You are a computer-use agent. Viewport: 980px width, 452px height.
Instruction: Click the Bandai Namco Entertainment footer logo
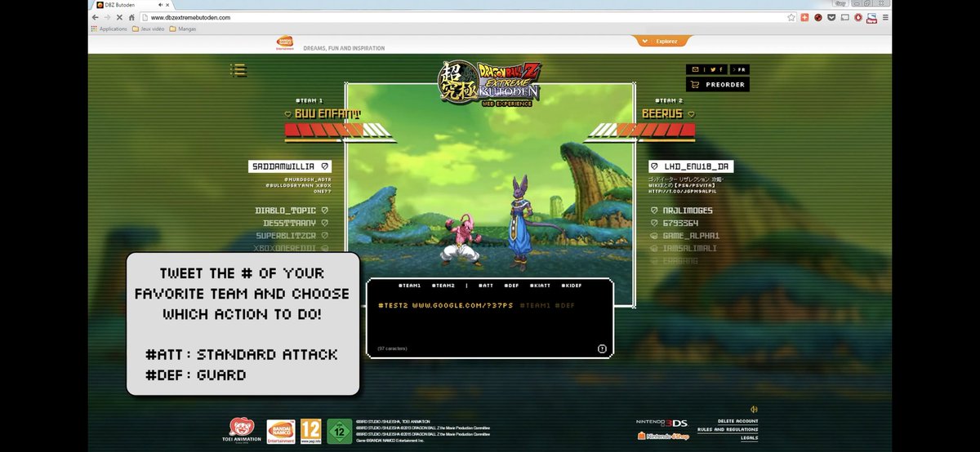pyautogui.click(x=281, y=430)
